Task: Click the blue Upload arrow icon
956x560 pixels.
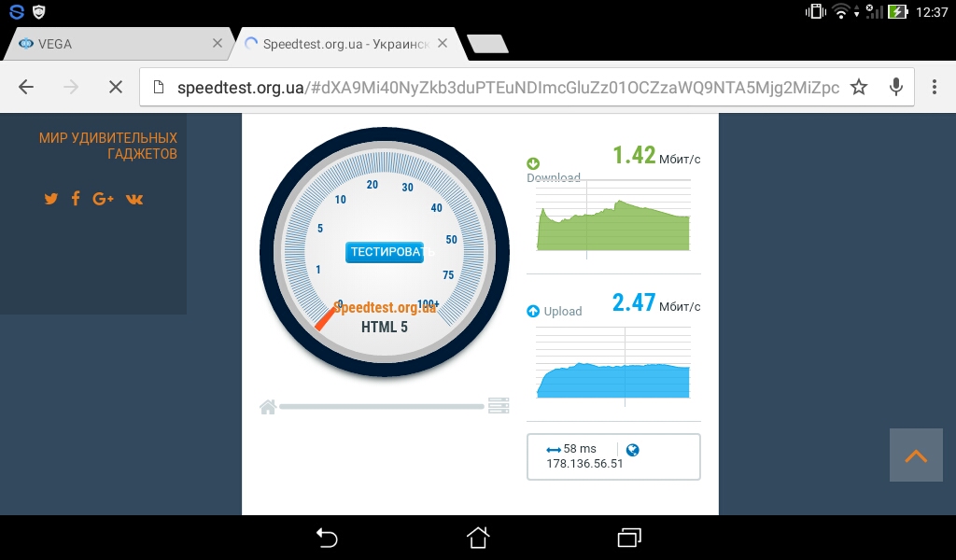Action: [533, 312]
